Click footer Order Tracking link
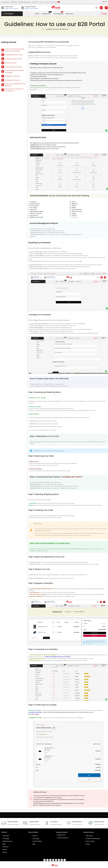Viewport: 108px width, 868px height. [90, 841]
